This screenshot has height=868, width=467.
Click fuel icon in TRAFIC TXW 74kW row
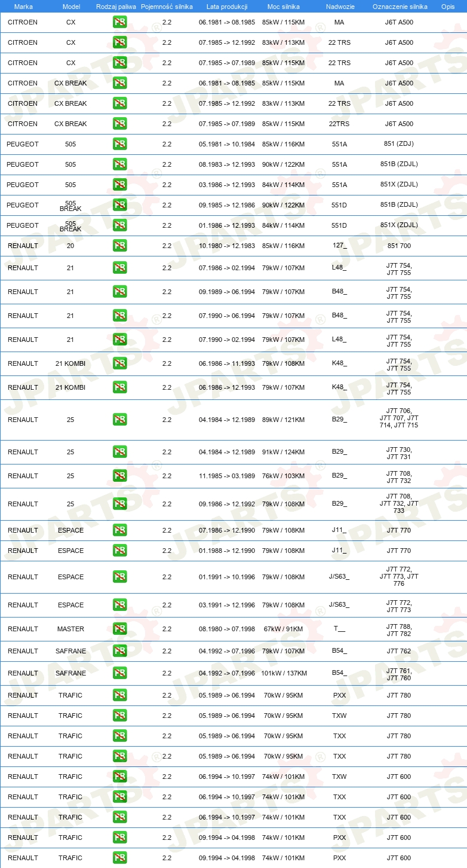click(119, 777)
